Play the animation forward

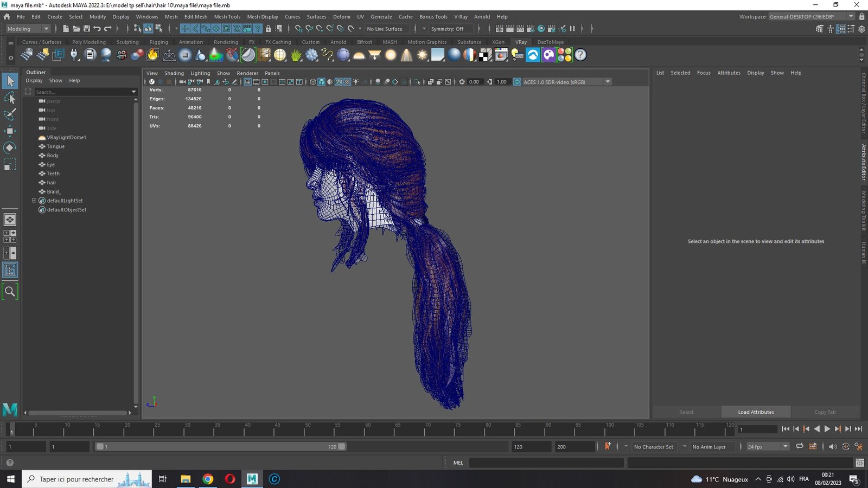pos(827,429)
